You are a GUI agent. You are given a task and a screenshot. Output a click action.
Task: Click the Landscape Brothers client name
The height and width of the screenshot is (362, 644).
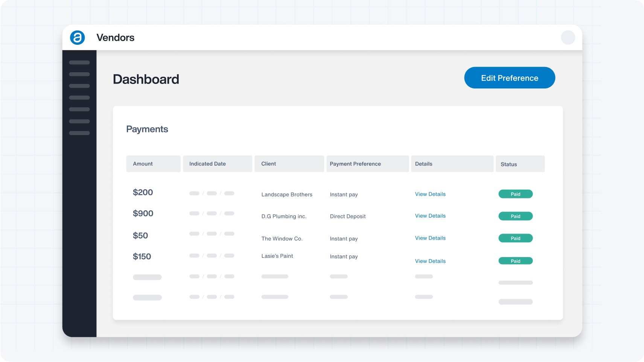tap(287, 195)
